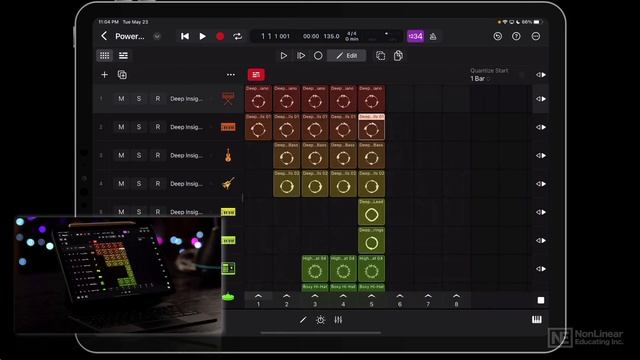
Task: Select track 4 electric guitar instrument icon
Action: coord(228,183)
